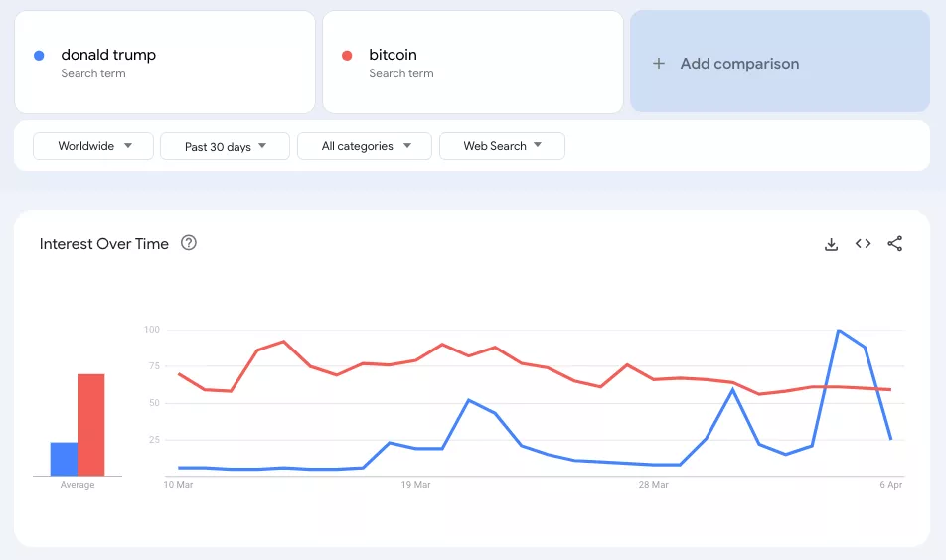Open the Worldwide region dropdown
The height and width of the screenshot is (560, 946).
tap(93, 146)
